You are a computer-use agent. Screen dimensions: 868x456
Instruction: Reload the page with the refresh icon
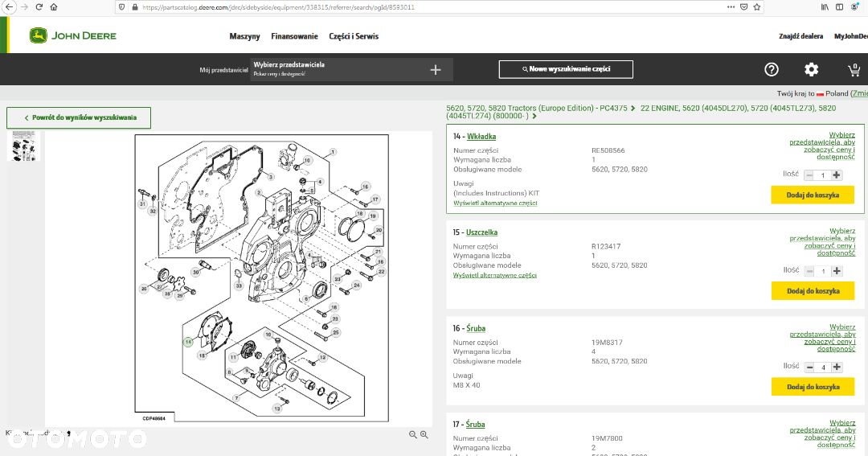(x=39, y=6)
